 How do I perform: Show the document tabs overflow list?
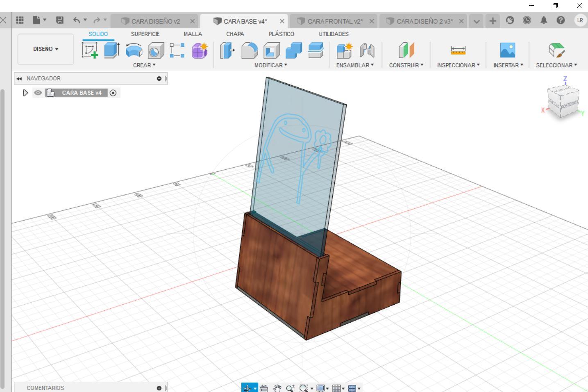(x=476, y=21)
